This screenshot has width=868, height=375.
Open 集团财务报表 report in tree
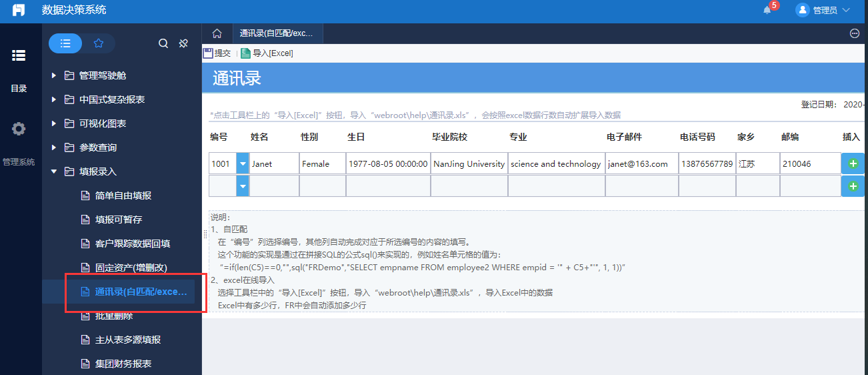click(123, 364)
